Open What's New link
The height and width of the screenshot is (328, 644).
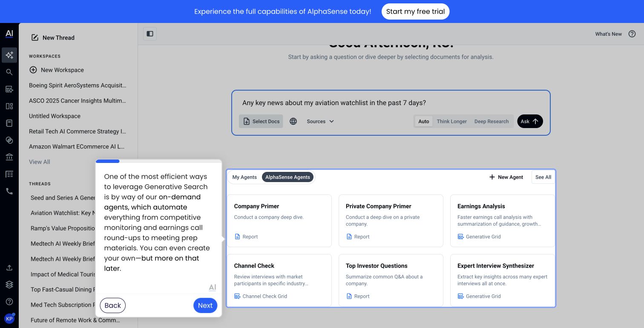608,34
